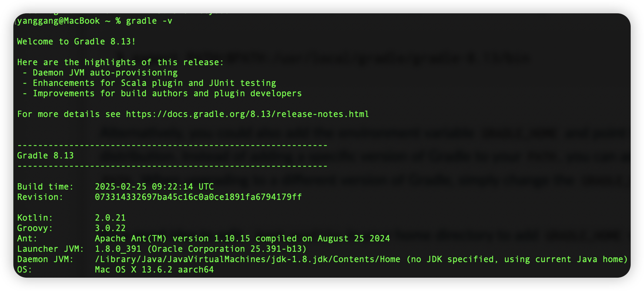Click the "Mac OS X 13.6.2 aarch64" value
This screenshot has width=644, height=291.
[154, 270]
